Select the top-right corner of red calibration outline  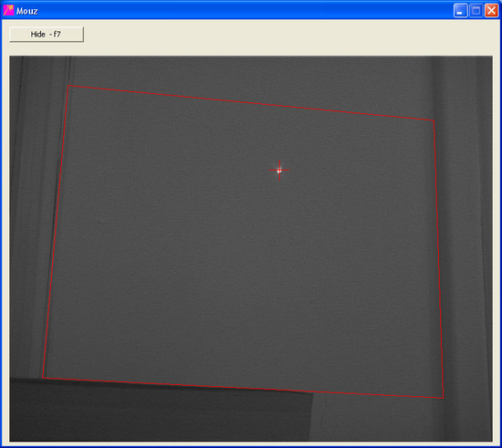(434, 120)
